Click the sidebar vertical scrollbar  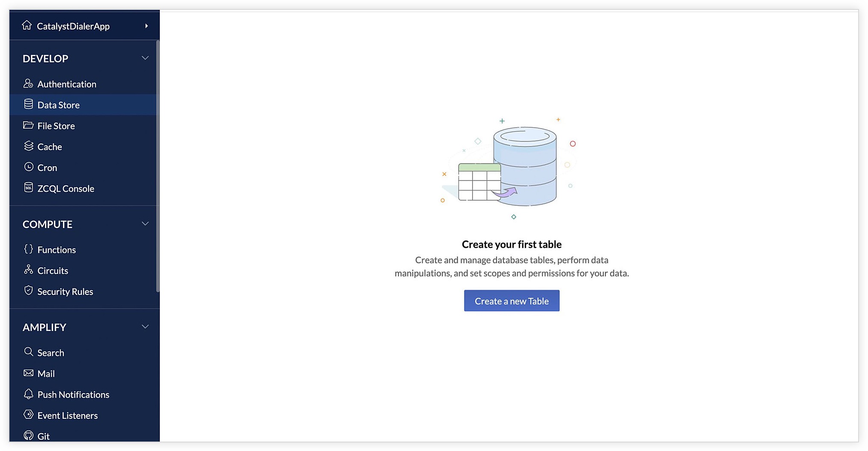coord(158,166)
